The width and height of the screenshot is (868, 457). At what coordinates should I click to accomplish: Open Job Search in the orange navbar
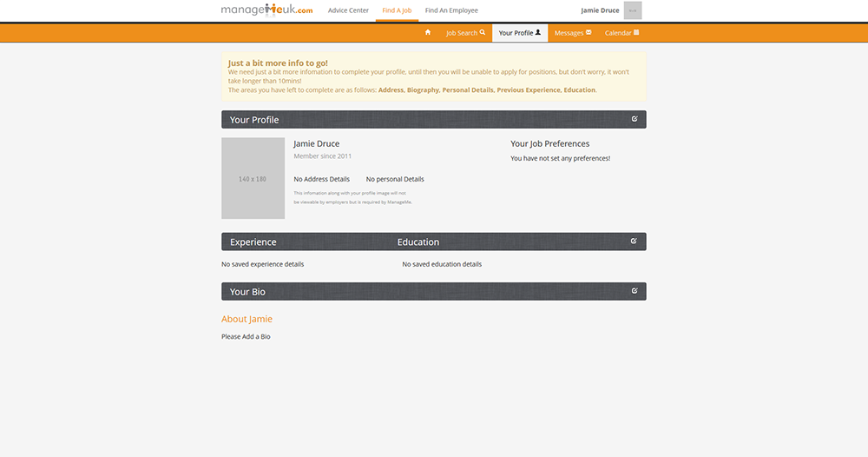tap(465, 33)
